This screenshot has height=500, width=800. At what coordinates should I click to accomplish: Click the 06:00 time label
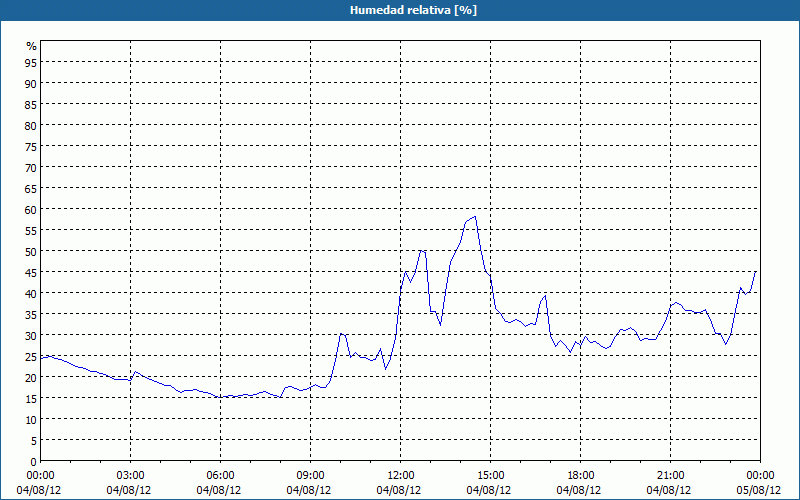[220, 476]
